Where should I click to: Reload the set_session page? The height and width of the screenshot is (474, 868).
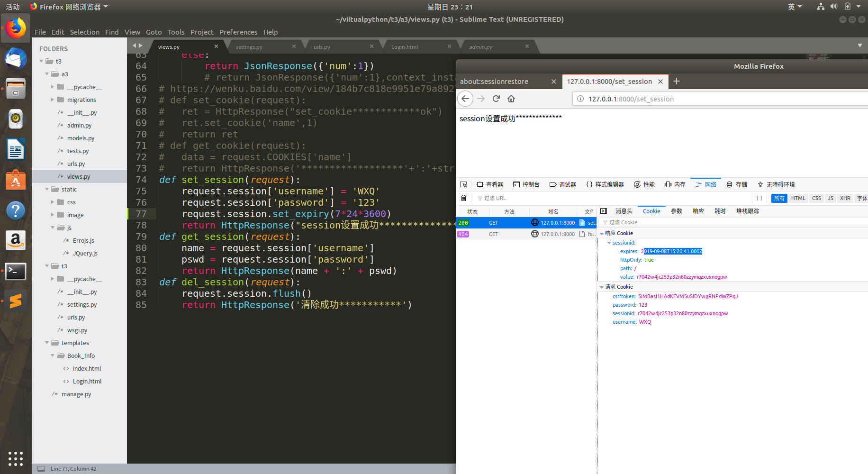496,99
